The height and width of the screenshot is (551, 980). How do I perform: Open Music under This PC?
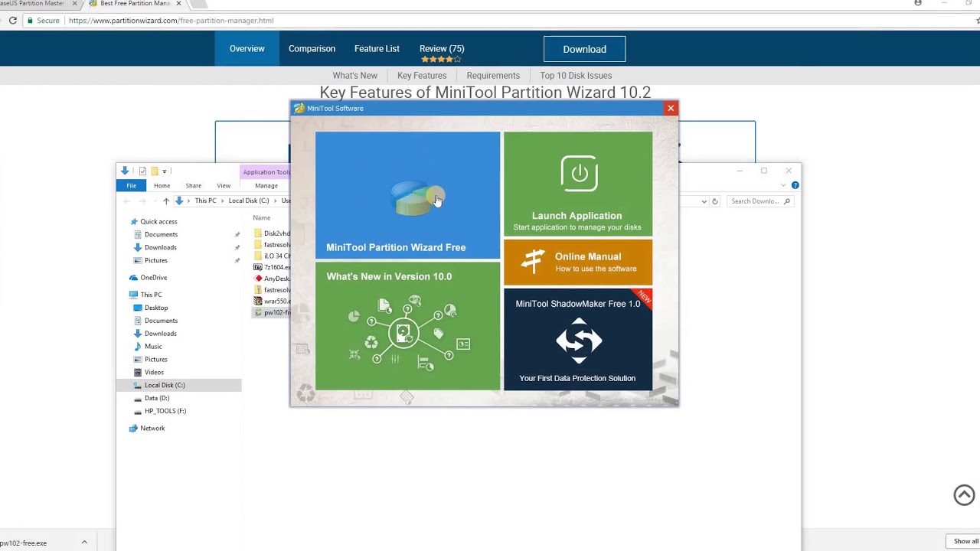pyautogui.click(x=153, y=346)
